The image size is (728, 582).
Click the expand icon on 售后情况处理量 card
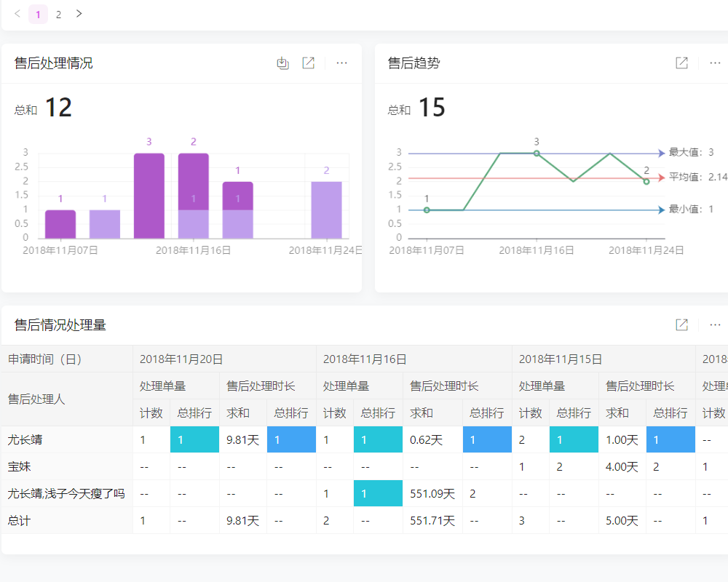tap(681, 324)
